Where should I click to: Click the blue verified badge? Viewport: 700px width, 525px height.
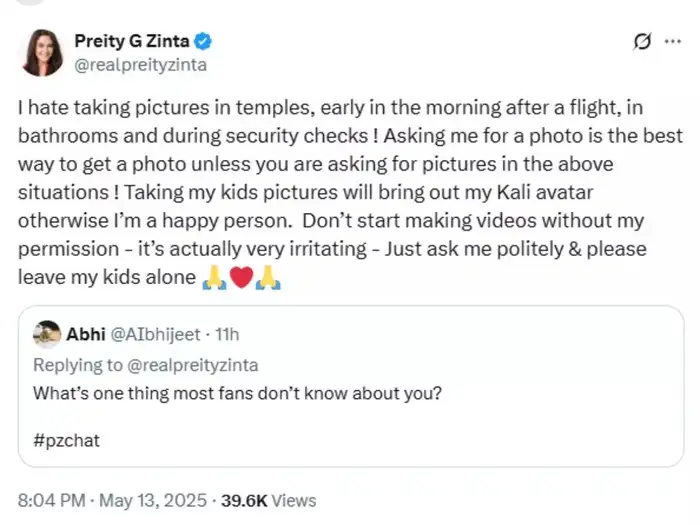click(202, 42)
